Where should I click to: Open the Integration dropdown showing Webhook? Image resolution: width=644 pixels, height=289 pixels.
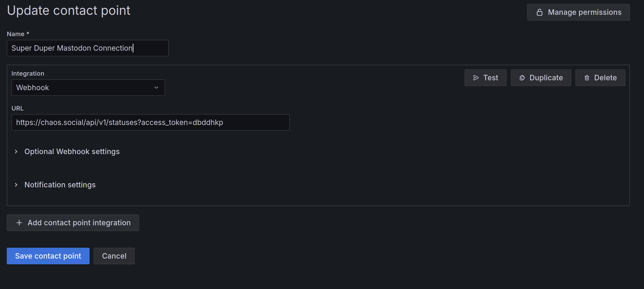pyautogui.click(x=83, y=88)
